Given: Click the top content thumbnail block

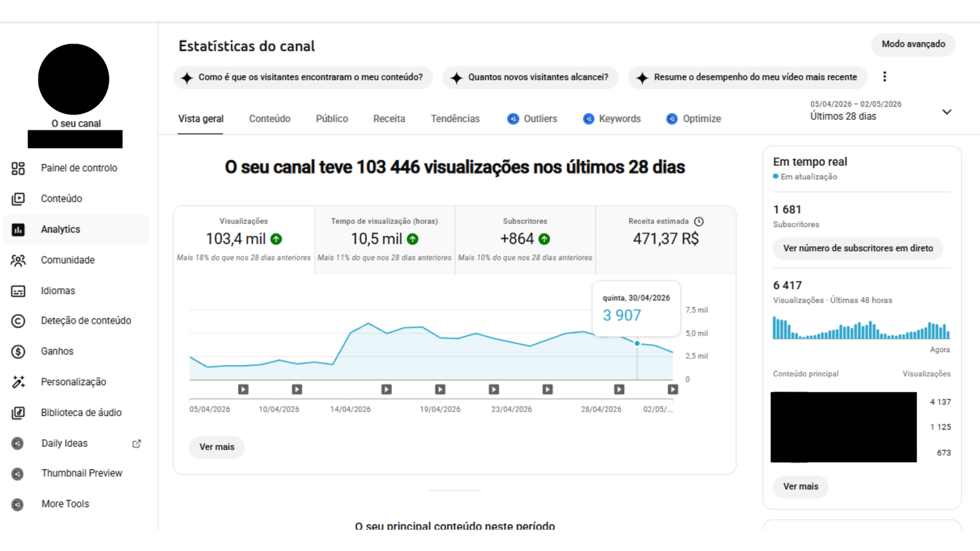Looking at the screenshot, I should tap(843, 427).
